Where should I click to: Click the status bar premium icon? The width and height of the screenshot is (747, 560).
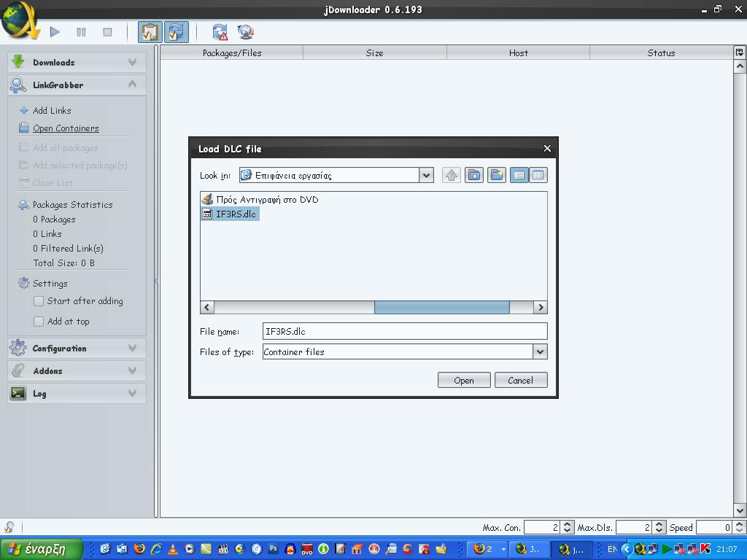click(x=9, y=527)
